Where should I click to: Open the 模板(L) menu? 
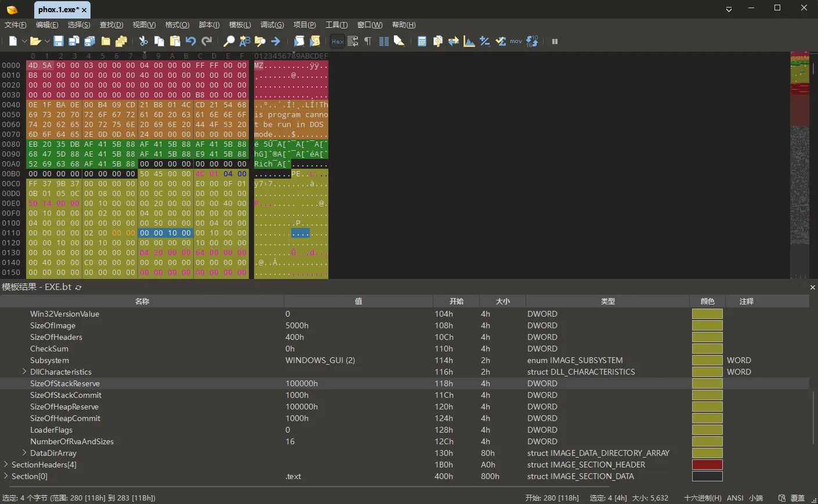(240, 25)
